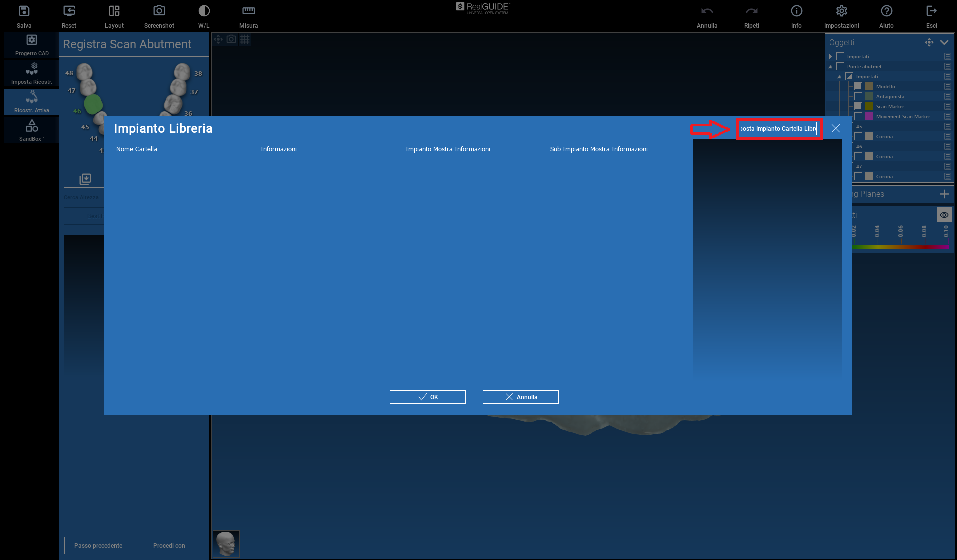Open Impostazioni settings
The image size is (957, 560).
pyautogui.click(x=841, y=11)
